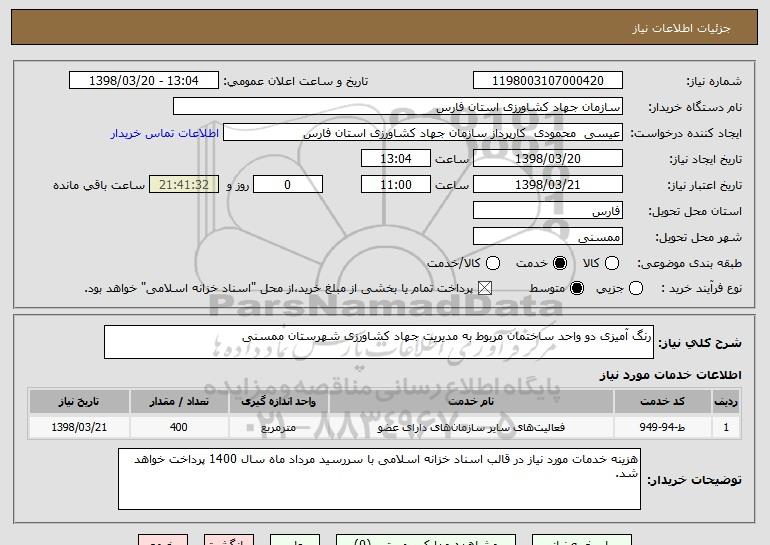Click the تاریخ نیاز column header
The width and height of the screenshot is (770, 545).
79,402
